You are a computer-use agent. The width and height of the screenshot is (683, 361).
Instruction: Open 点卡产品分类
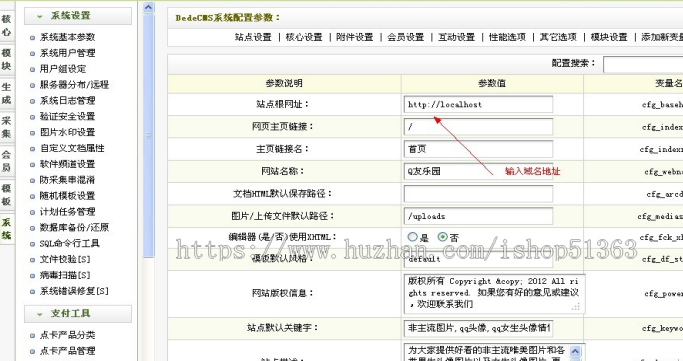[x=68, y=335]
